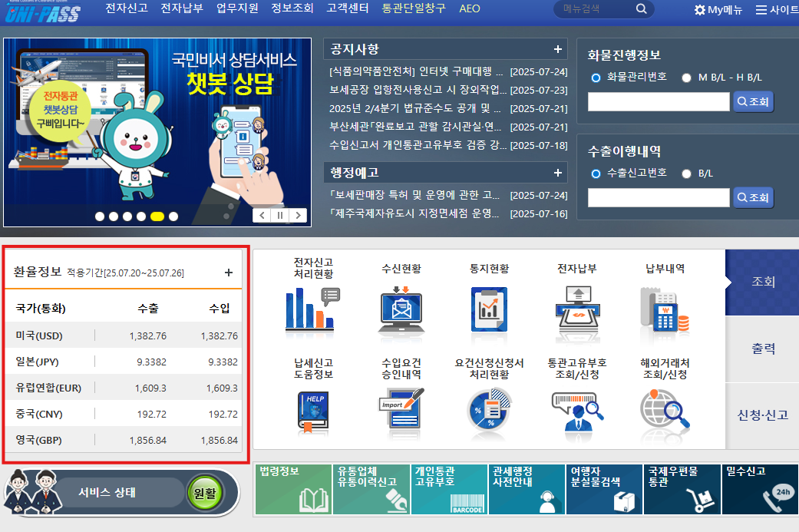Click 조회 button under 화물진행정보
The height and width of the screenshot is (532, 799).
(753, 101)
